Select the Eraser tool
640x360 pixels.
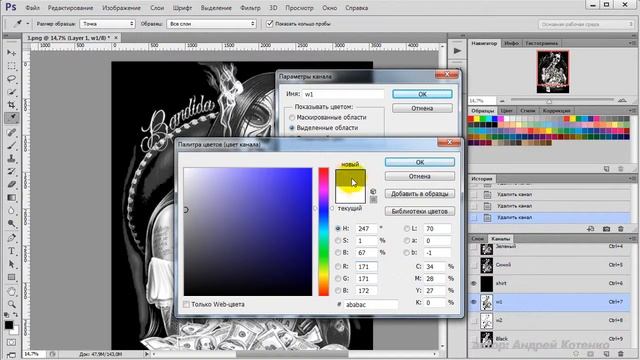(11, 184)
